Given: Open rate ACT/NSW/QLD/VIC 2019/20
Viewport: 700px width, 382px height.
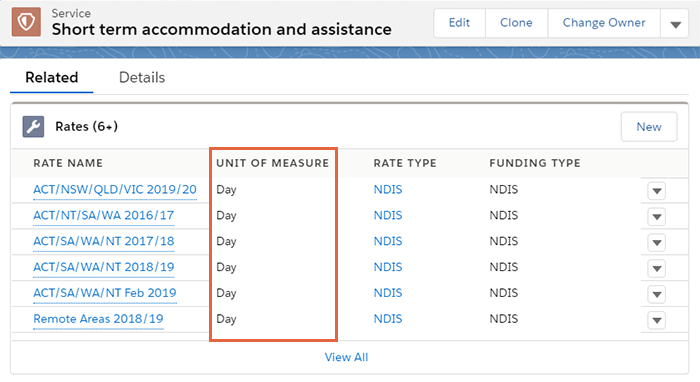Looking at the screenshot, I should (115, 190).
